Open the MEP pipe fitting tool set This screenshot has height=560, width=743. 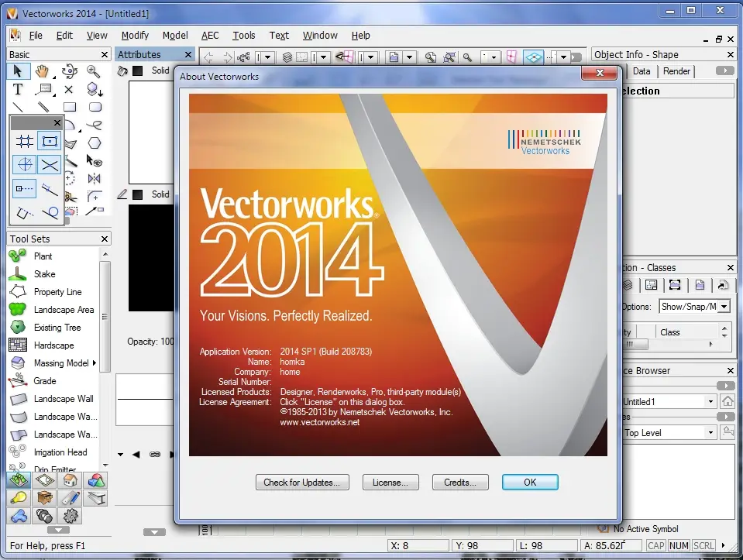pyautogui.click(x=19, y=516)
